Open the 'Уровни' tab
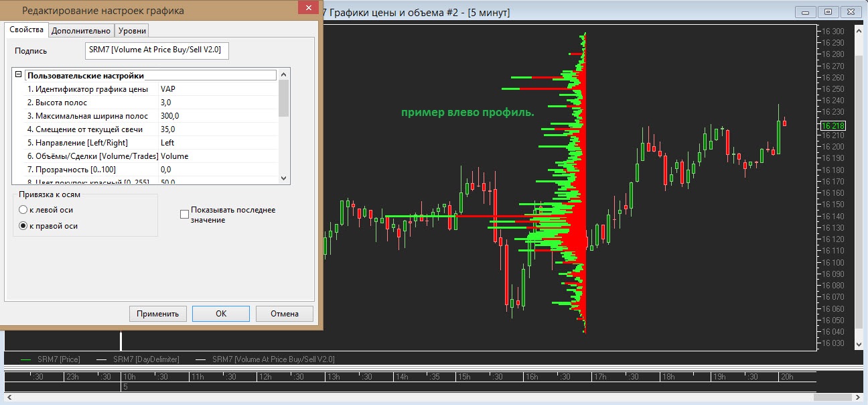 pos(131,30)
